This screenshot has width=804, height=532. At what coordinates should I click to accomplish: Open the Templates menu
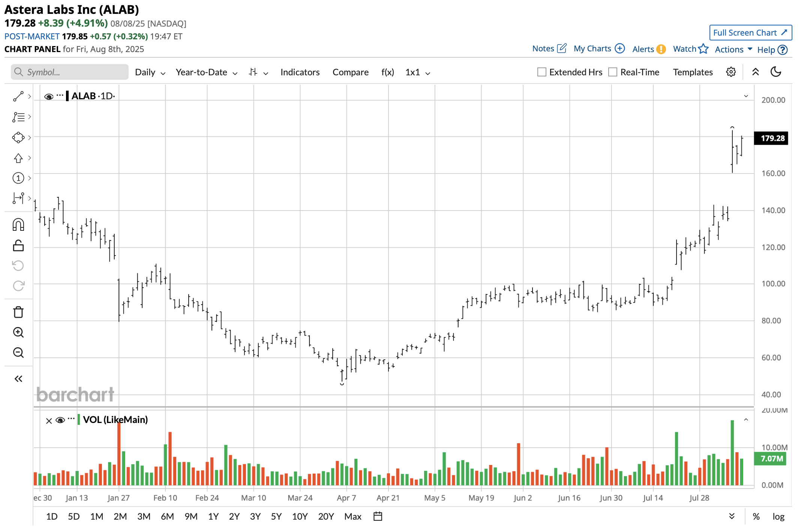pos(693,72)
